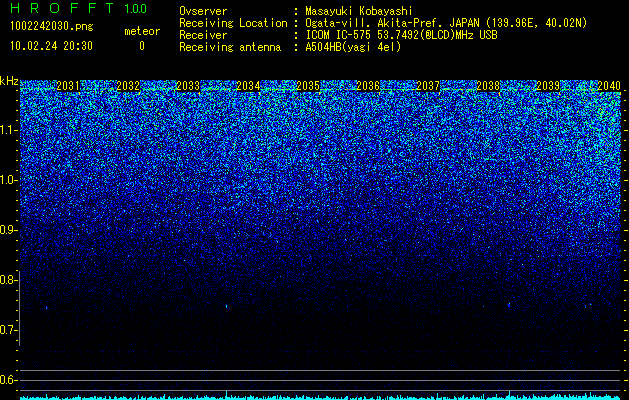Click the 2031 time marker
The width and height of the screenshot is (629, 400).
(68, 86)
